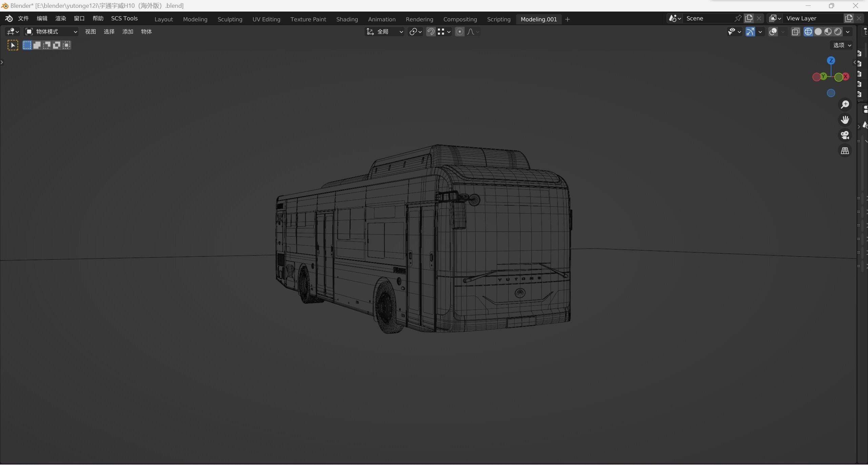Image resolution: width=868 pixels, height=465 pixels.
Task: Switch to the UV Editing workspace tab
Action: pyautogui.click(x=266, y=19)
